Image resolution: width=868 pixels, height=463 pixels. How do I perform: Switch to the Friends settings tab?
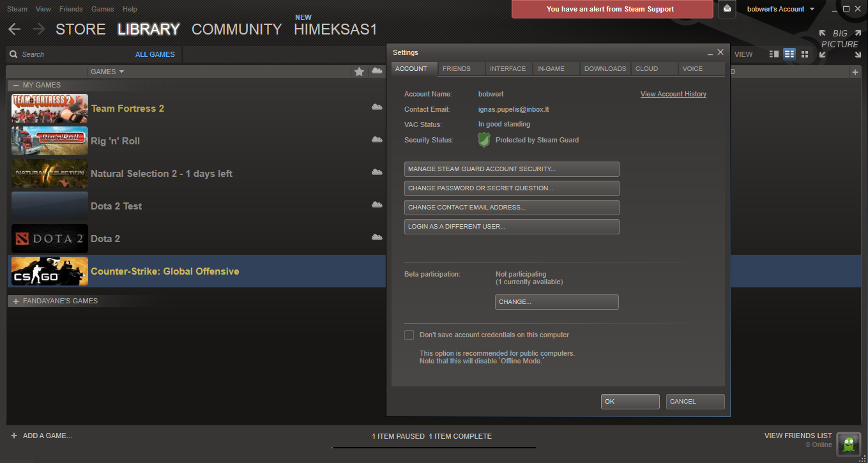click(x=462, y=68)
